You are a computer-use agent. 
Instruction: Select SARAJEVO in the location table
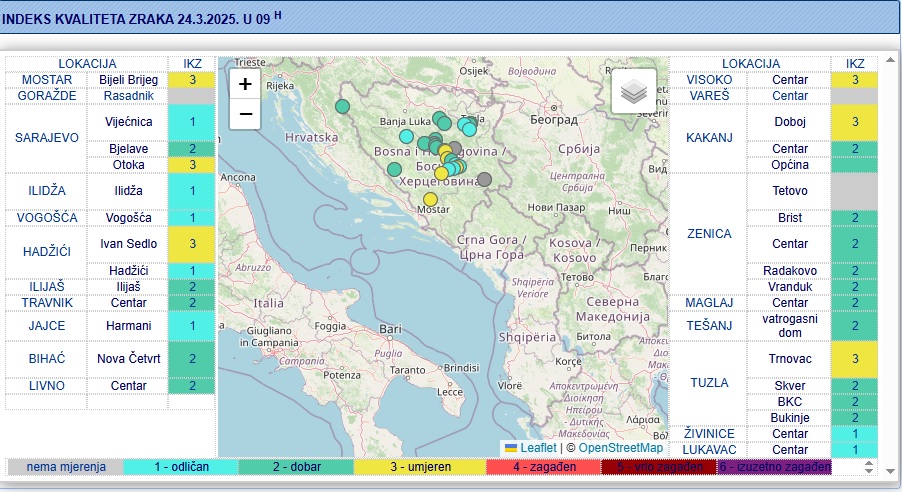[x=46, y=137]
